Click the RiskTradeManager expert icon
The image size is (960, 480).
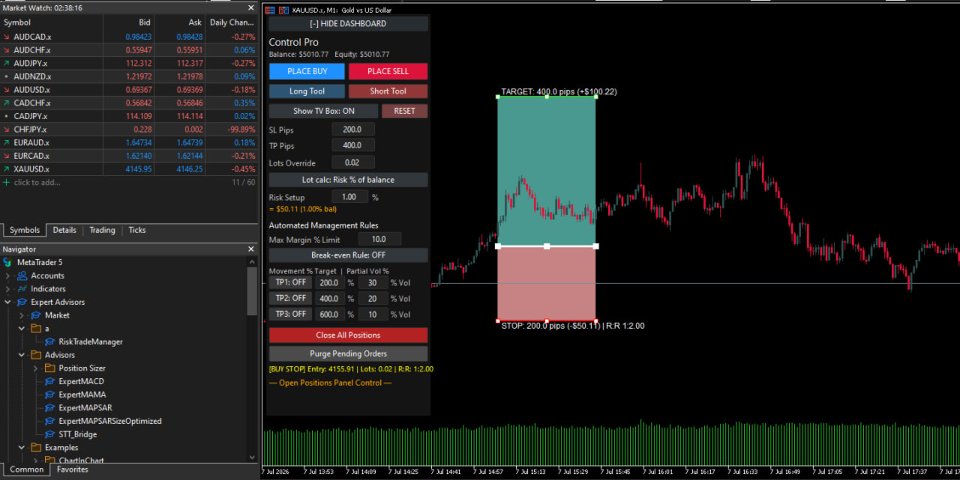point(50,342)
